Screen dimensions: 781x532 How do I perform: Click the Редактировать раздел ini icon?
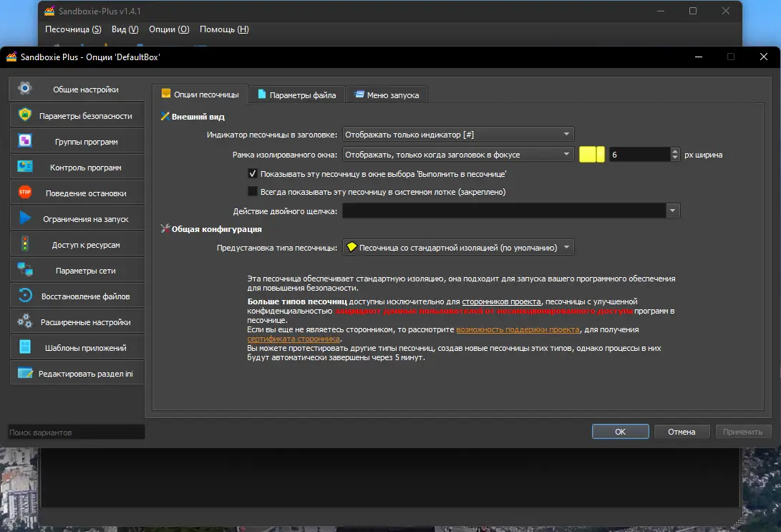point(24,373)
